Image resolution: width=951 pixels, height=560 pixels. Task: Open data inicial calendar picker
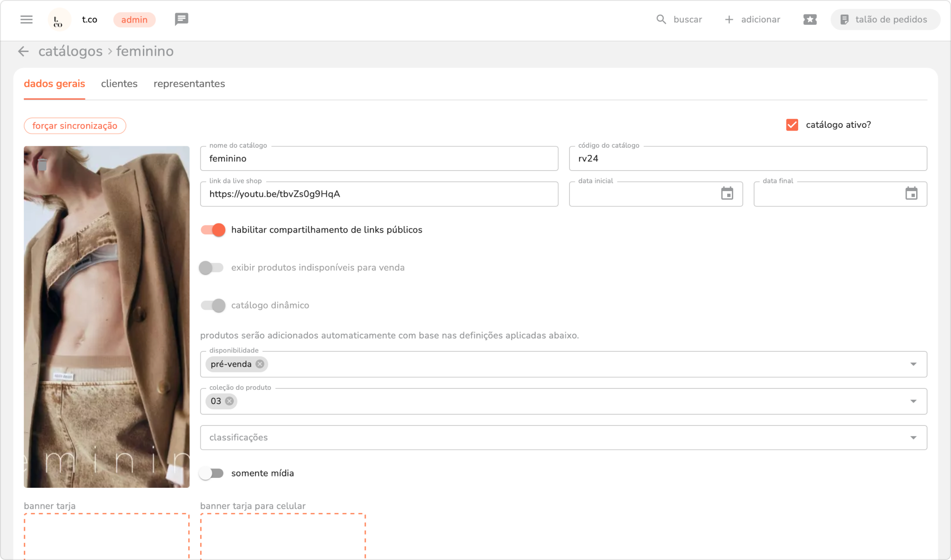click(x=727, y=194)
